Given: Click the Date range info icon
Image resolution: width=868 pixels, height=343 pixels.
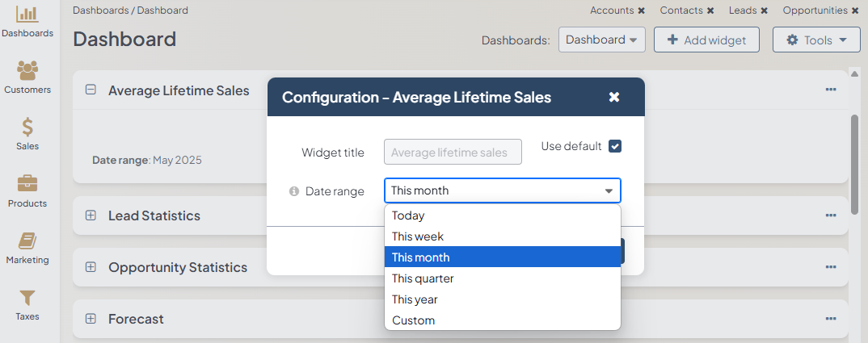Looking at the screenshot, I should click(x=294, y=191).
